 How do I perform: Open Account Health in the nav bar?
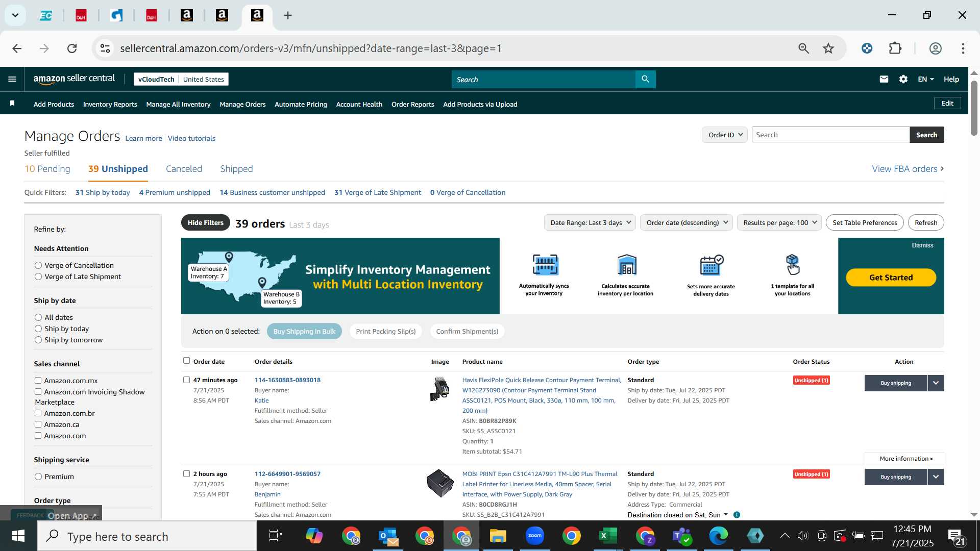pos(359,104)
